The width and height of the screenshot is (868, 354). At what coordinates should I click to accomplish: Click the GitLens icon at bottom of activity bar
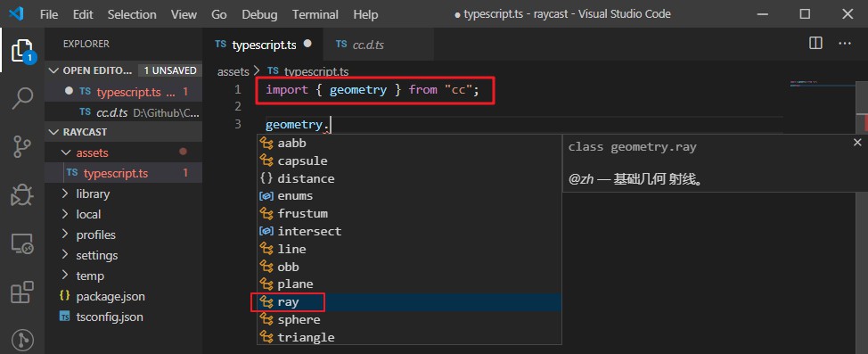coord(22,340)
